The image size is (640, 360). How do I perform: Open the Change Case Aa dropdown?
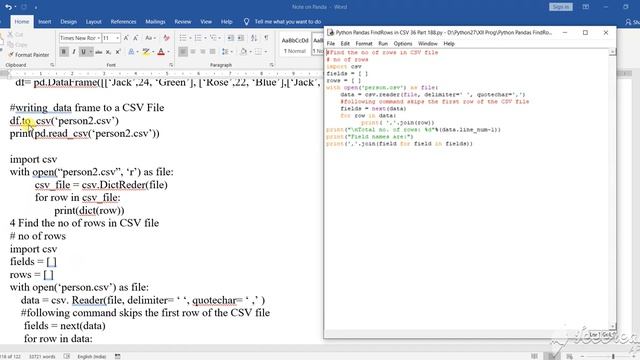[150, 38]
